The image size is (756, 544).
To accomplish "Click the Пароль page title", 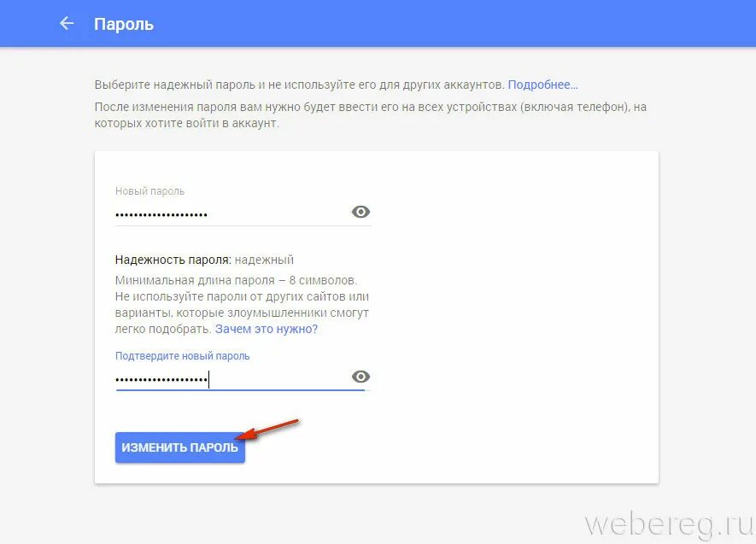I will point(123,24).
